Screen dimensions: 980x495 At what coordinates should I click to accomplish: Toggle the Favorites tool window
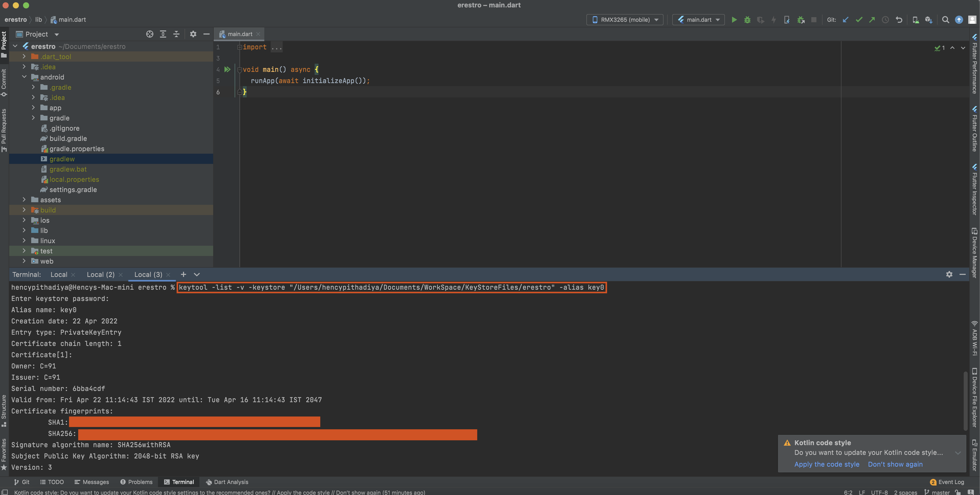pos(4,454)
